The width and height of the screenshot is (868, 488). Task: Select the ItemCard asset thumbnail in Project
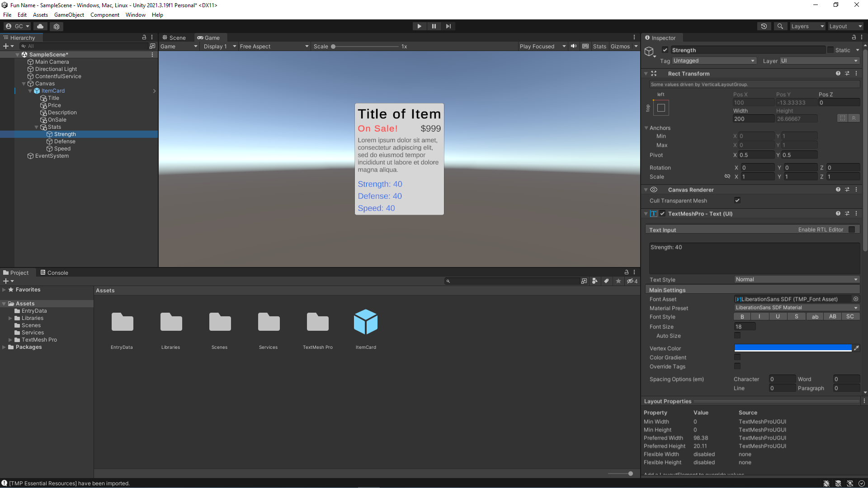365,322
